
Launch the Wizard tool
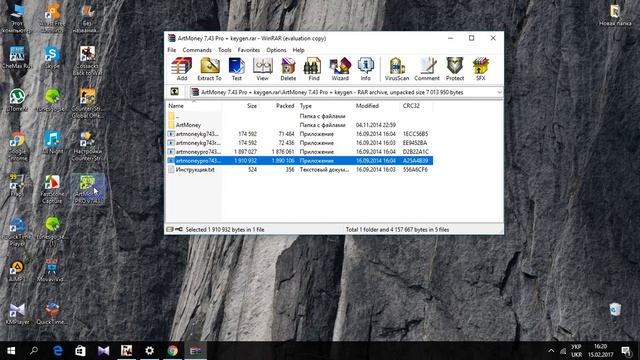pyautogui.click(x=340, y=69)
